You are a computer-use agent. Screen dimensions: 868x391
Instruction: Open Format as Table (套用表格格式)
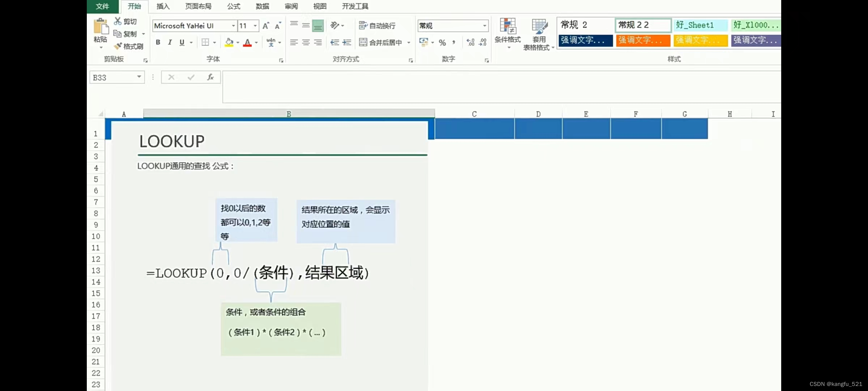(539, 35)
